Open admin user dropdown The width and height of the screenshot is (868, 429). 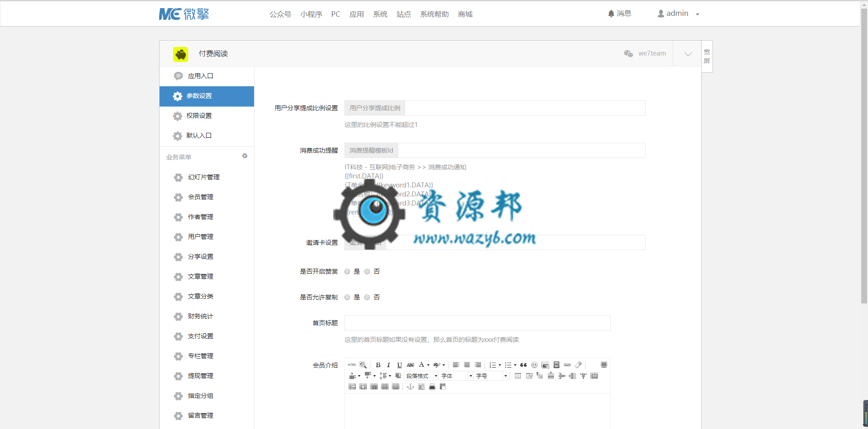678,14
